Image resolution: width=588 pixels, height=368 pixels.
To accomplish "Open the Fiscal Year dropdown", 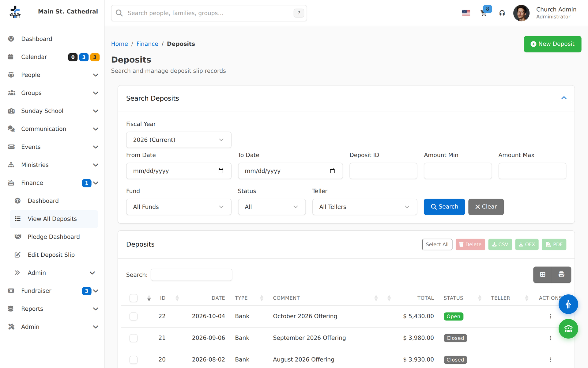I will [179, 140].
